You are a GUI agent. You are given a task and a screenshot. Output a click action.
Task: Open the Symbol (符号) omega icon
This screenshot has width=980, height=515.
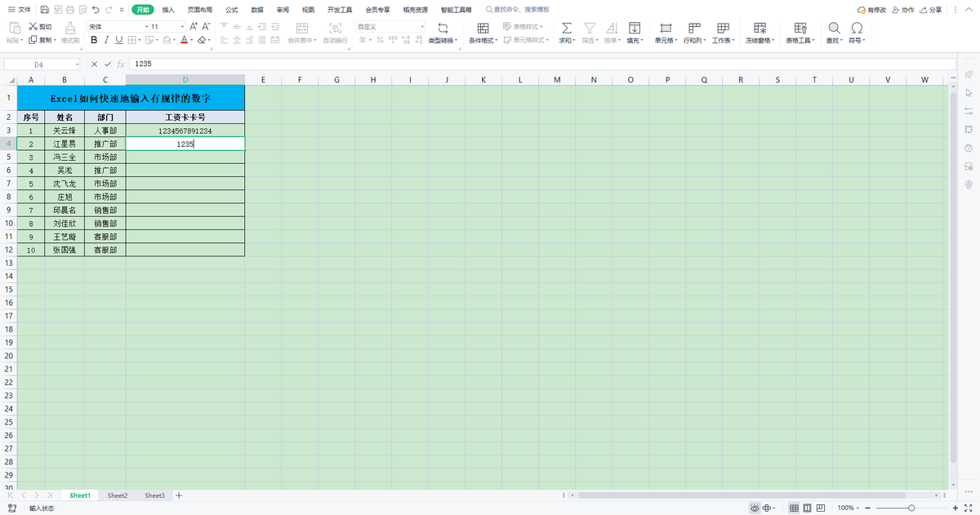pos(857,27)
